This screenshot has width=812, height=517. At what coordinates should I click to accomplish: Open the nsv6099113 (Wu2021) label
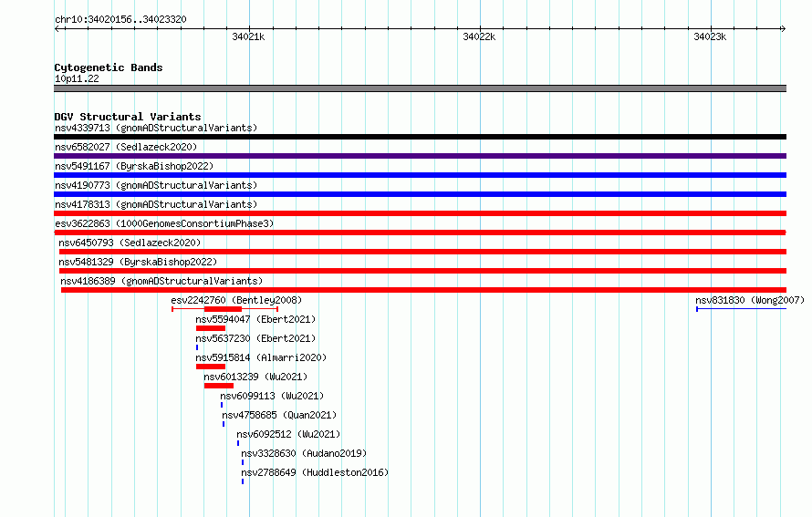[272, 396]
